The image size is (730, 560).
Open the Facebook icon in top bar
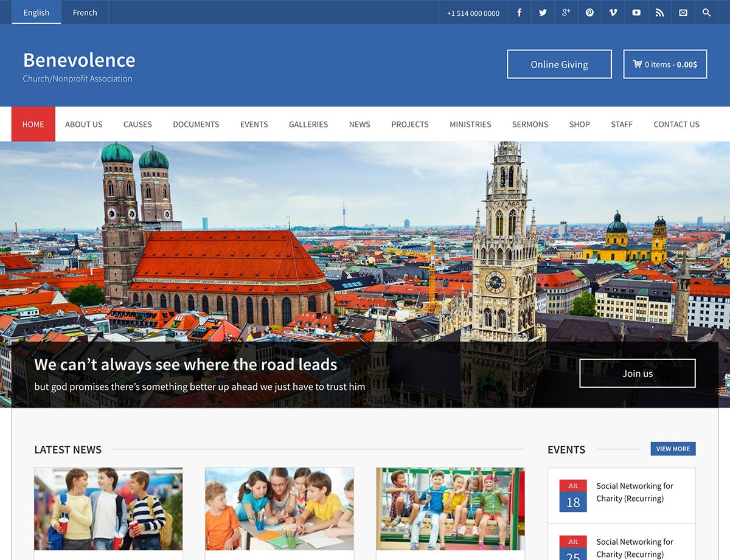(x=519, y=13)
